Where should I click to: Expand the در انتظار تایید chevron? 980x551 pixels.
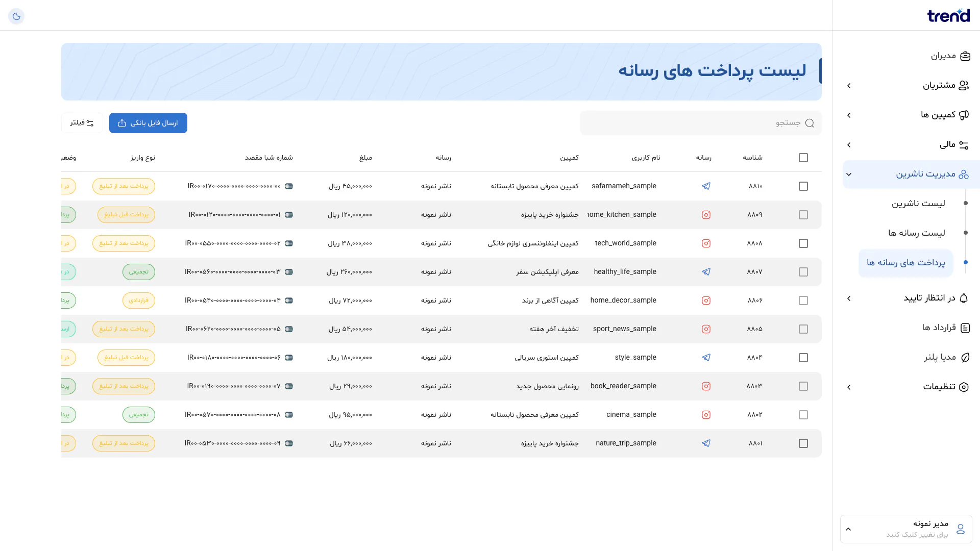tap(849, 298)
